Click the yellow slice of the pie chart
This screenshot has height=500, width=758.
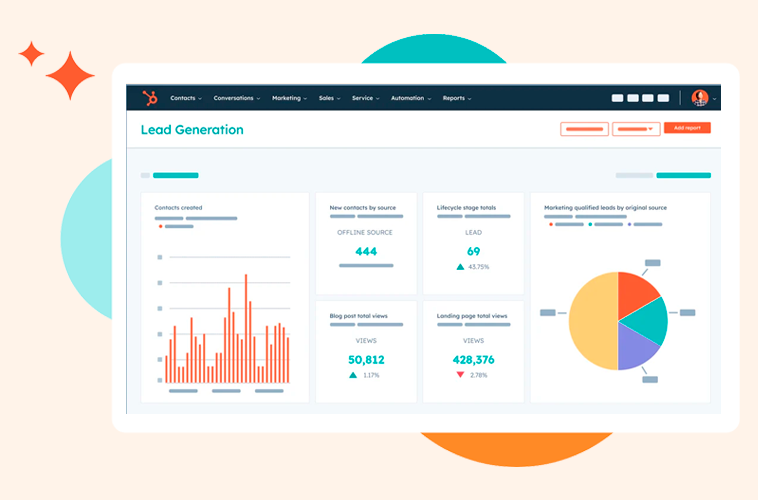coord(590,322)
